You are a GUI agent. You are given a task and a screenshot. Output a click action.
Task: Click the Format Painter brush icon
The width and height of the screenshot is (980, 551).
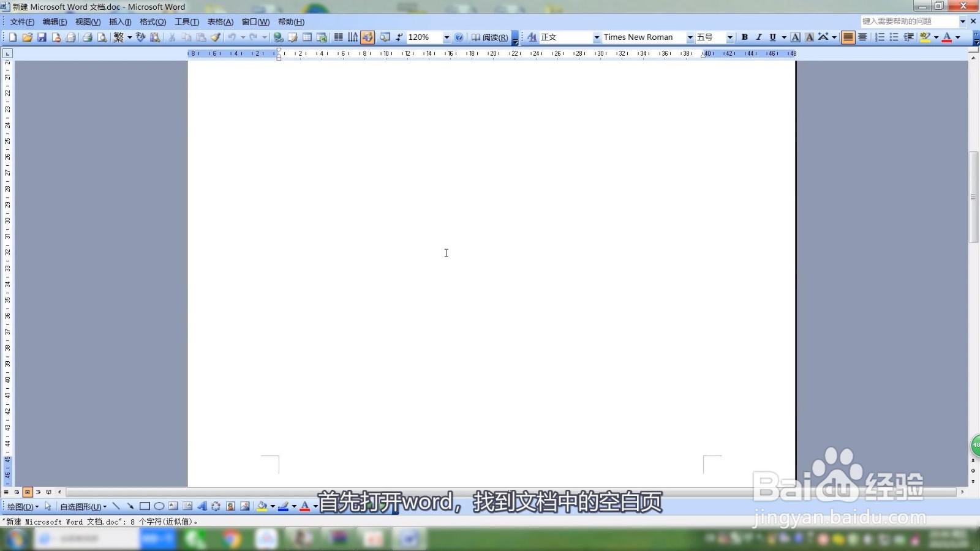(x=216, y=37)
